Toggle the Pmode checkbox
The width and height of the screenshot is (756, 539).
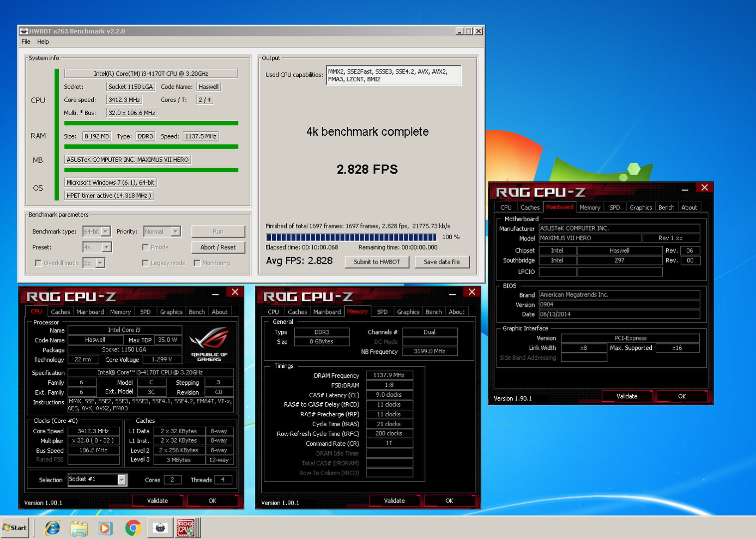click(146, 247)
